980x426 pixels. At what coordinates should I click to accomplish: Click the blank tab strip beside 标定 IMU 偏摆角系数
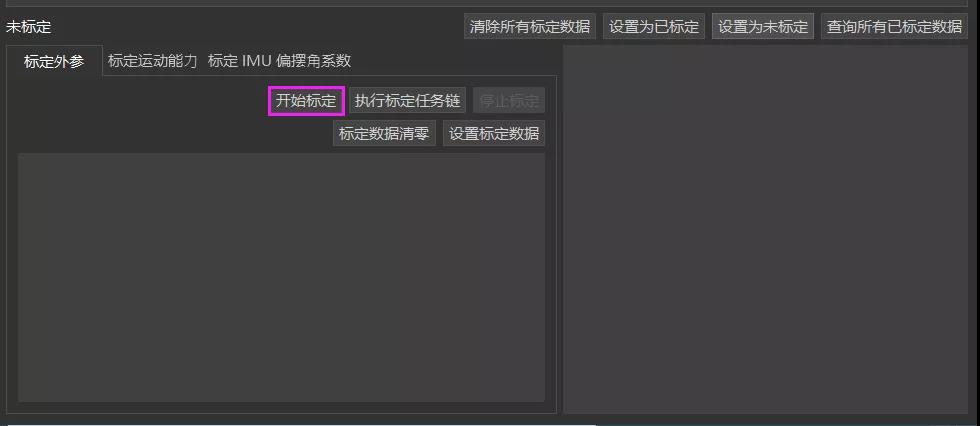(454, 61)
